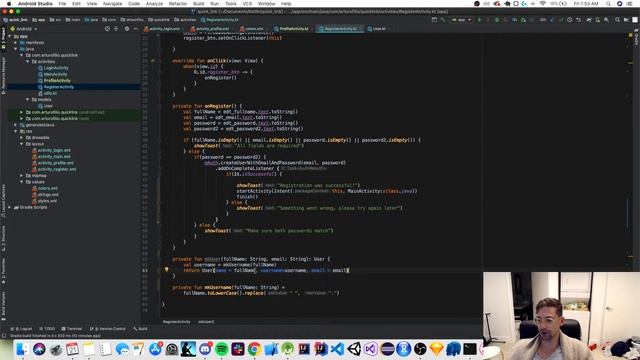
Task: Click RegisterActivity in the editor breadcrumb
Action: [176, 322]
